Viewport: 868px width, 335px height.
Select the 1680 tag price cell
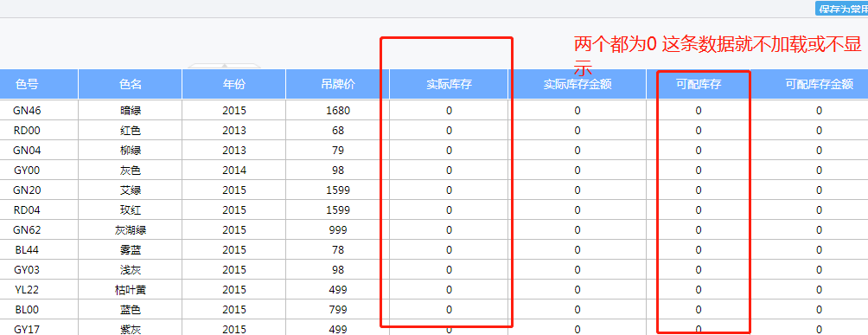coord(338,111)
